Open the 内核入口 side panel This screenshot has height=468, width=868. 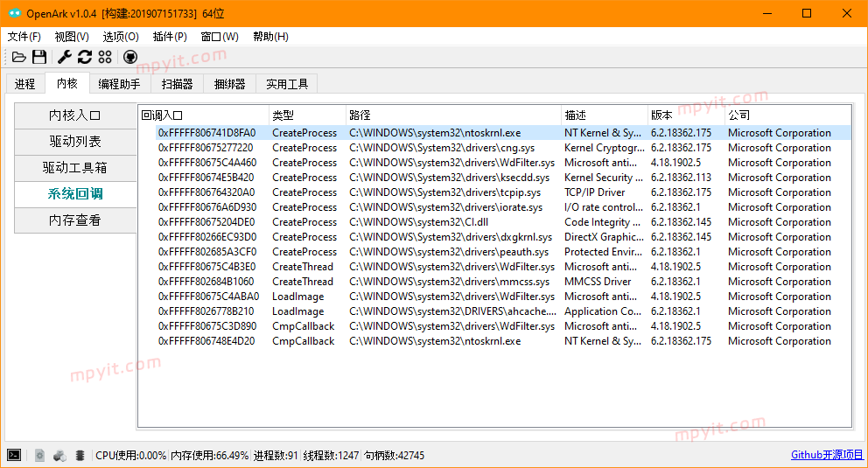click(x=75, y=115)
